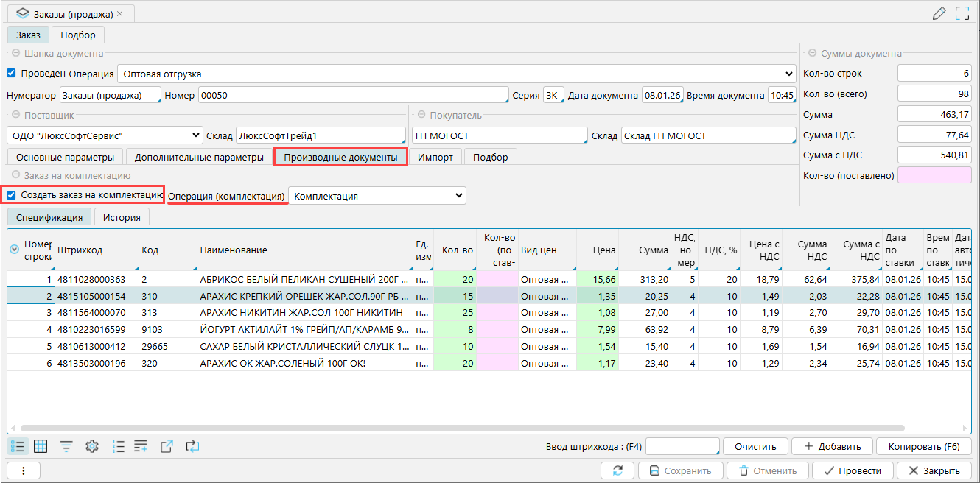The width and height of the screenshot is (980, 483).
Task: Uncheck the Проведен checkbox
Action: tap(11, 74)
